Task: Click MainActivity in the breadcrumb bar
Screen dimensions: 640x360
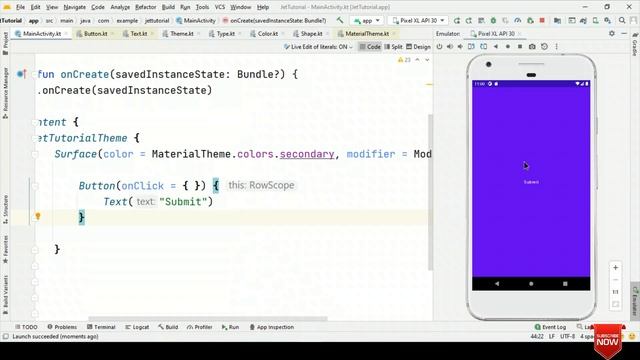Action: [x=196, y=20]
